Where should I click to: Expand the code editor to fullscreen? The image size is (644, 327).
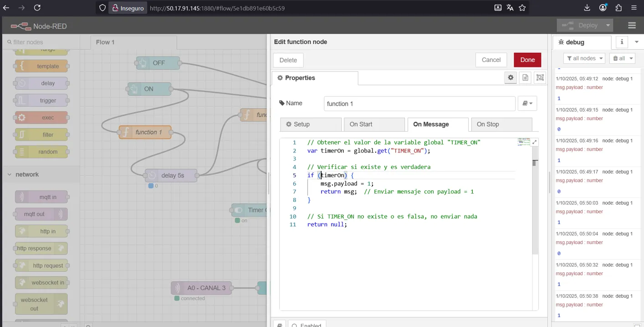(535, 142)
